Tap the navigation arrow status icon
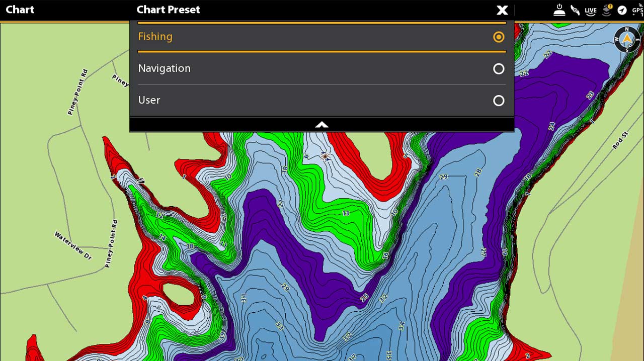The height and width of the screenshot is (361, 644). 622,10
